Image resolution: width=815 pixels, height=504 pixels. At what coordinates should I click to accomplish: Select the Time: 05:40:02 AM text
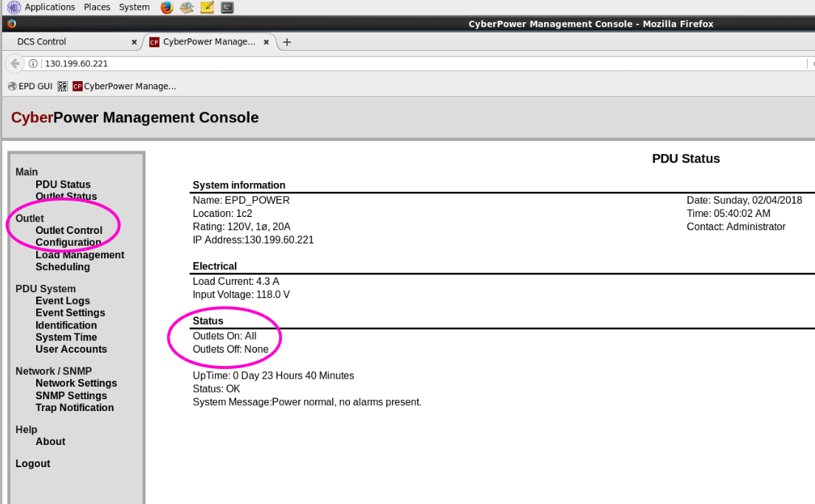[x=729, y=213]
